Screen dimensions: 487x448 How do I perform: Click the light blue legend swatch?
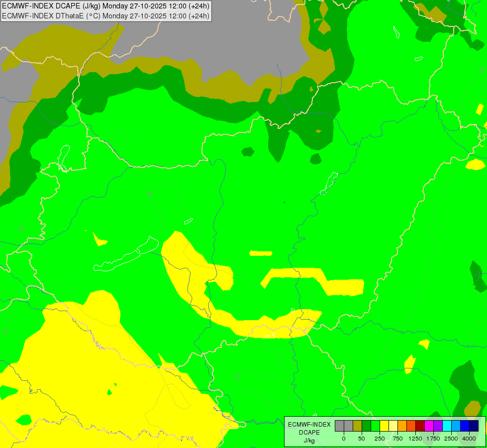coord(456,426)
